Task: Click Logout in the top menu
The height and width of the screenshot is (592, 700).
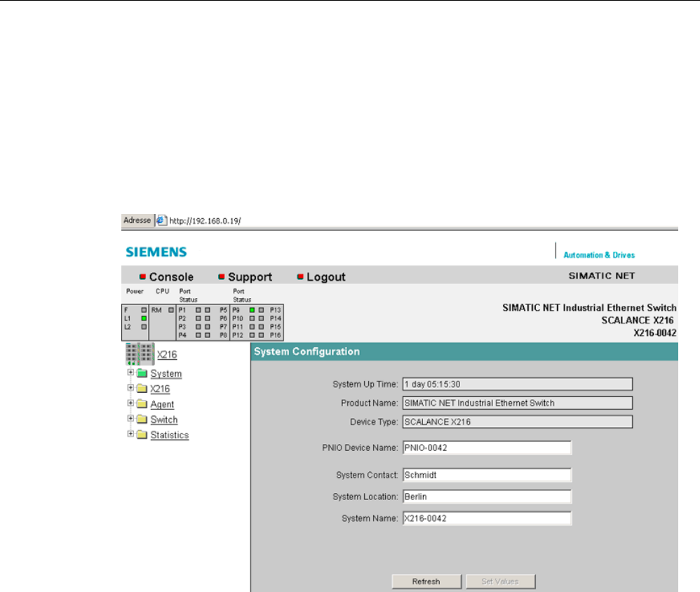Action: (326, 277)
